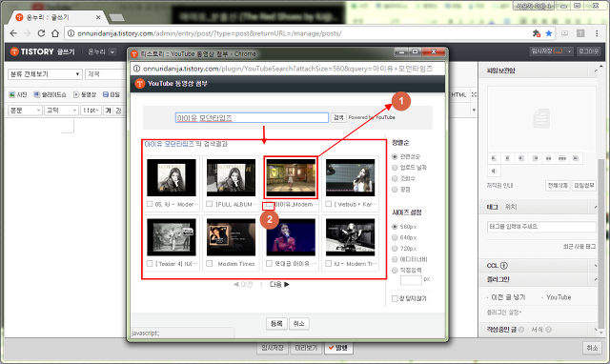Insert slideshow with 슬라이드쇼 icon
Screen dimensions: 610x364
coord(50,94)
